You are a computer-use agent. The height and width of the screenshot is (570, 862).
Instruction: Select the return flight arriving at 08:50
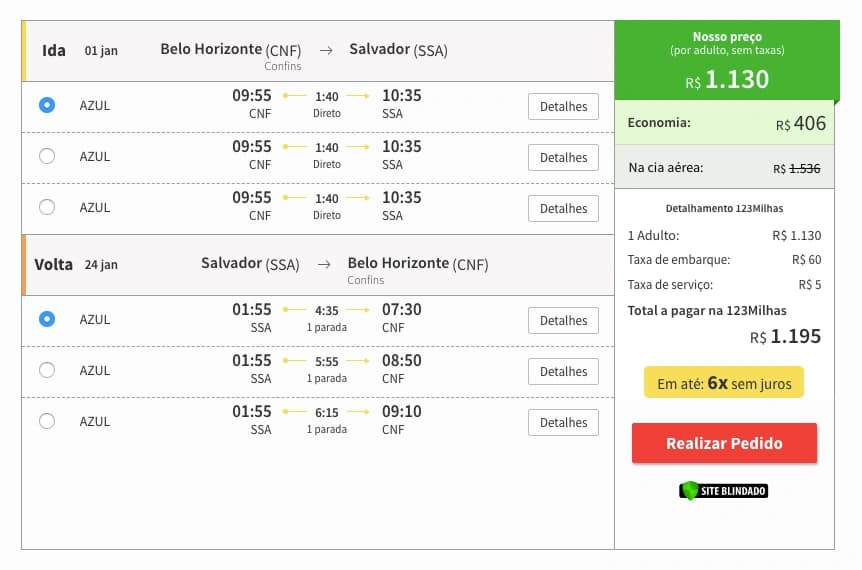coord(47,370)
